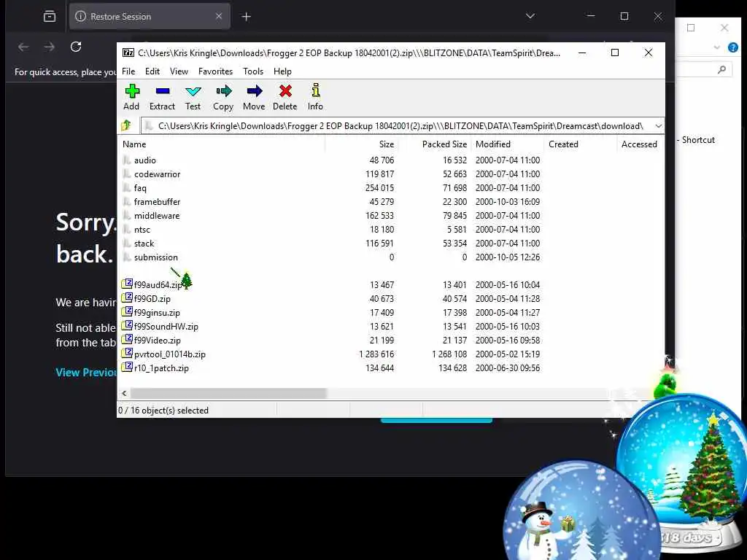The image size is (747, 560).
Task: Select the f99Video.zip file icon
Action: (x=127, y=340)
